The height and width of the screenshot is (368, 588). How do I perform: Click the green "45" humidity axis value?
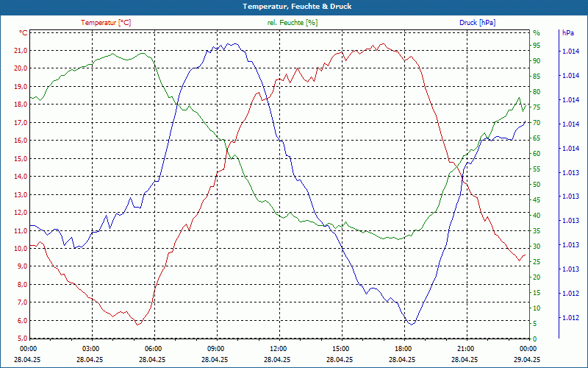[537, 200]
